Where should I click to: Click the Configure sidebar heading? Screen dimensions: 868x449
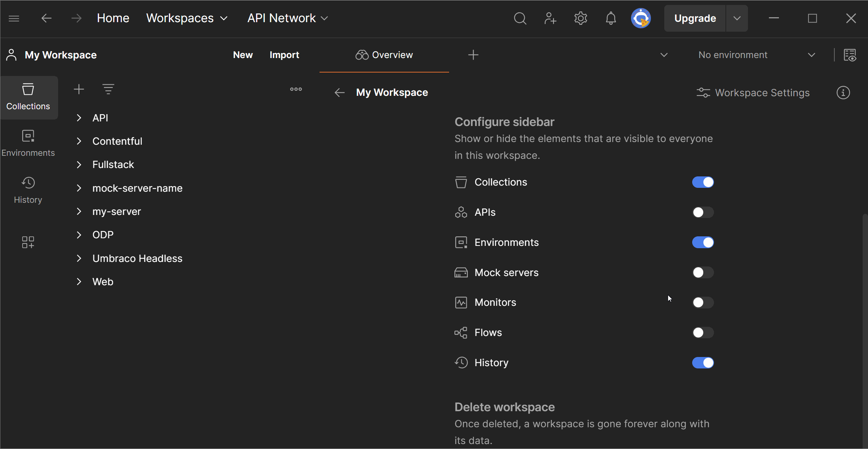coord(505,122)
